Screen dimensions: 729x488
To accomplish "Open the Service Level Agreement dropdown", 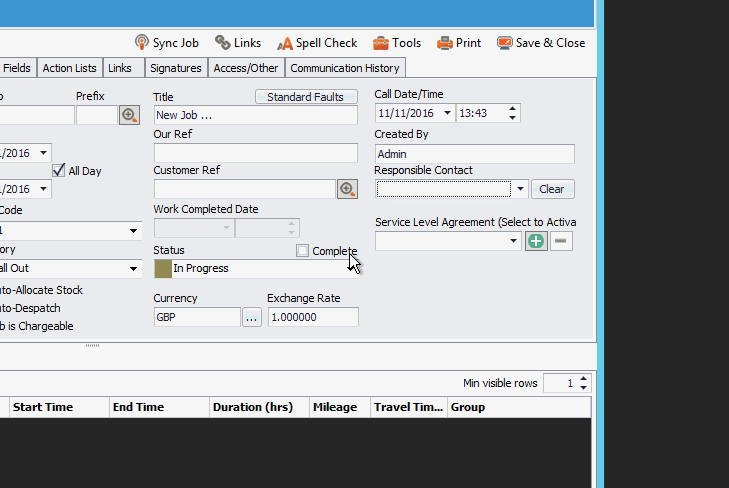I will pos(513,241).
